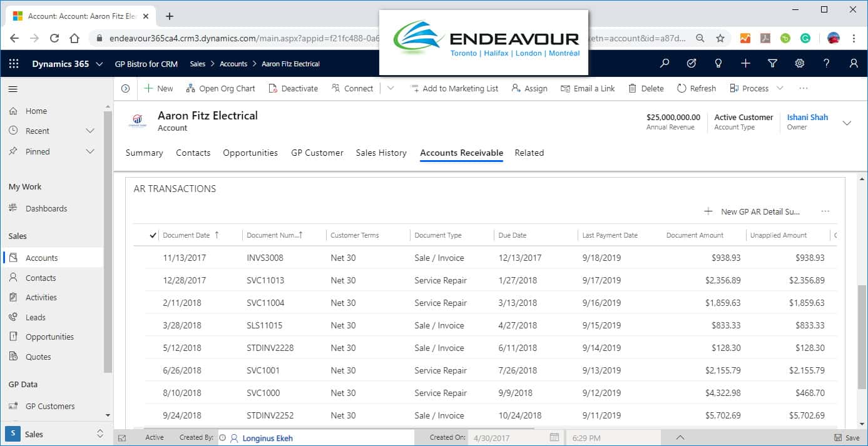Open the Chrome three-dot menu

tap(854, 38)
